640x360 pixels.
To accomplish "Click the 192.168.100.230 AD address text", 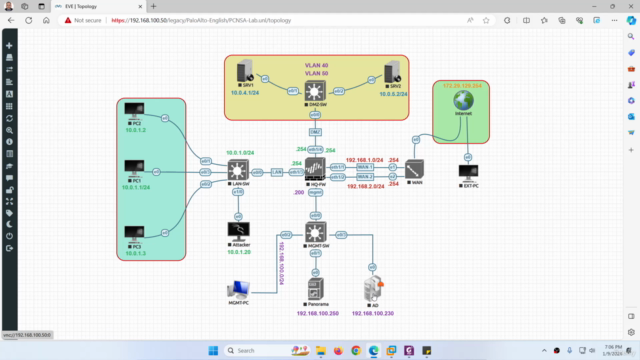I will click(x=373, y=313).
